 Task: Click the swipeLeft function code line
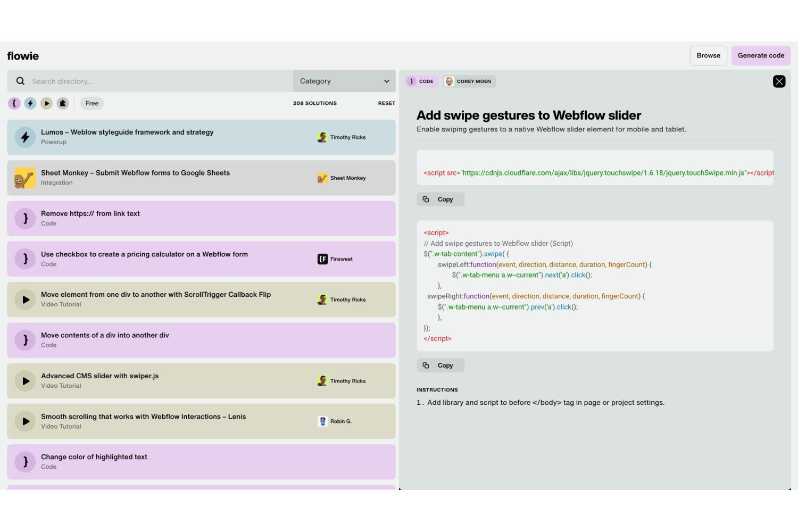pyautogui.click(x=545, y=264)
